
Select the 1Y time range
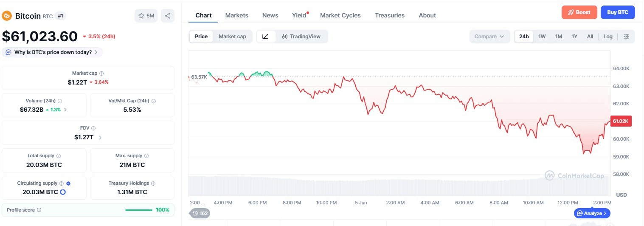coord(574,37)
